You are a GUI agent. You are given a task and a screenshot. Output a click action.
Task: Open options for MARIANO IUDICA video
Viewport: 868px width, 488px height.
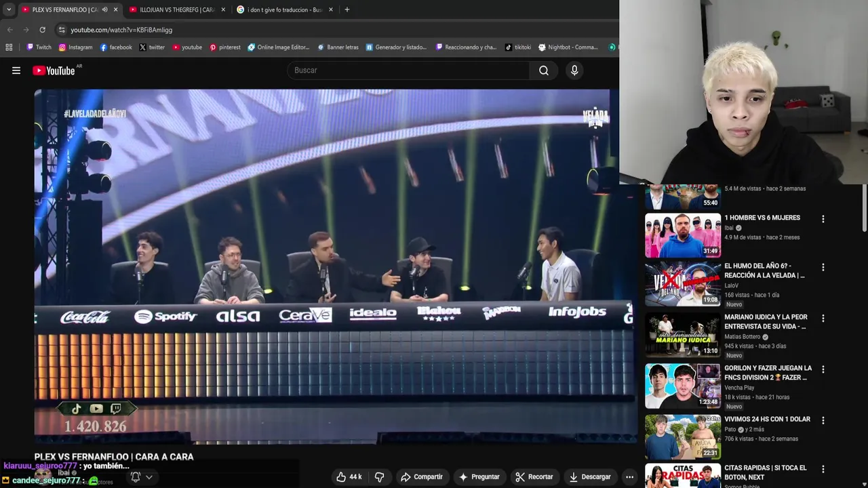823,318
